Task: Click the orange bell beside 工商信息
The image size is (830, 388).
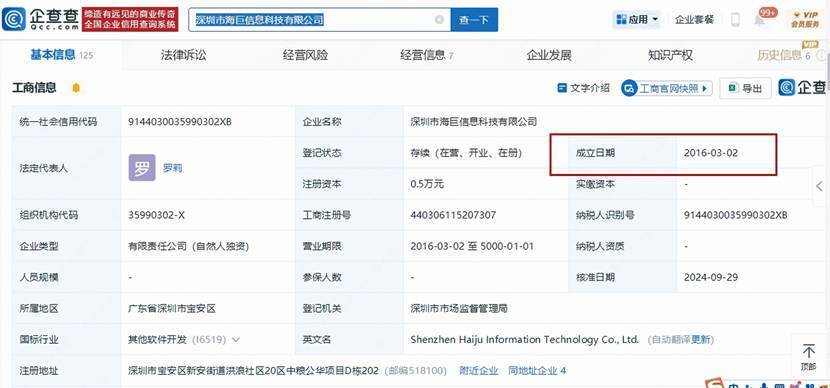Action: tap(76, 88)
